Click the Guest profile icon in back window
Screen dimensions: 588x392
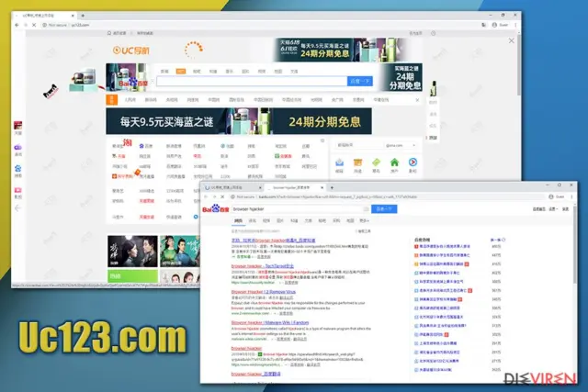pos(494,25)
